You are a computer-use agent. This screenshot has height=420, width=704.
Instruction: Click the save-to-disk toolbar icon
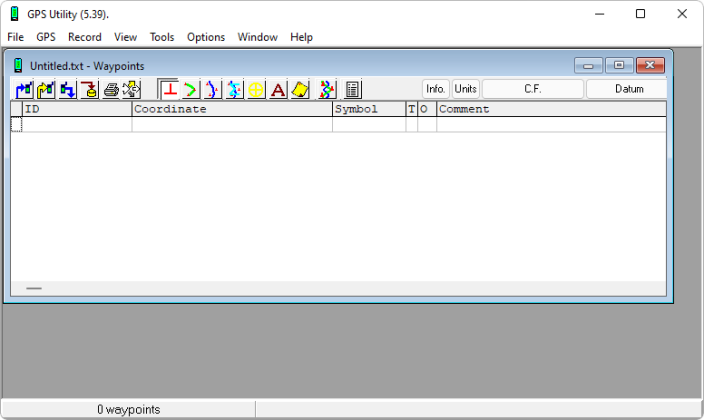point(89,89)
